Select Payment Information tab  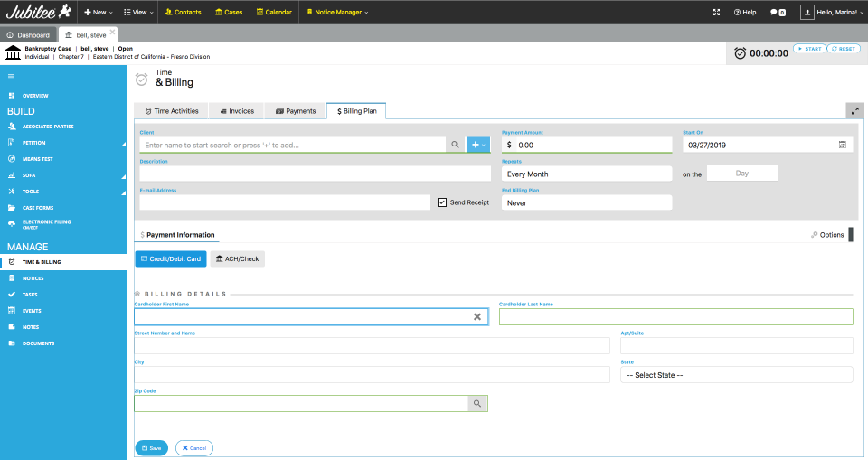tap(177, 235)
